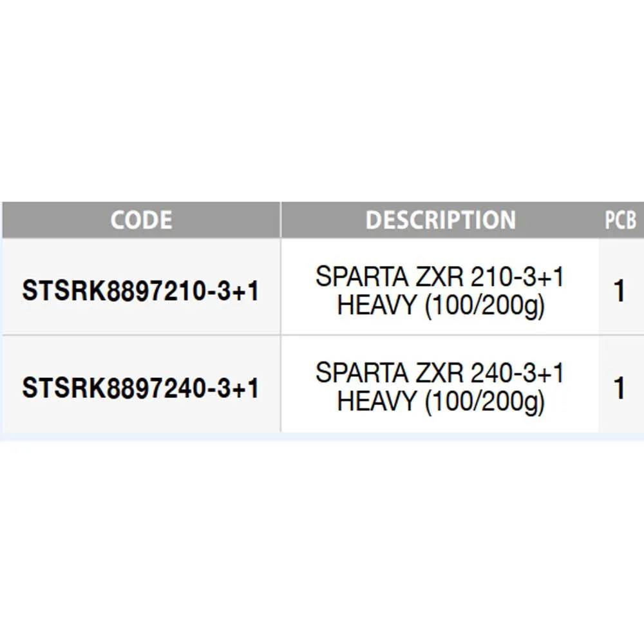Click the PCB value in the STSRK8897210-3+1 row
Viewport: 644px width, 644px height.
620,291
